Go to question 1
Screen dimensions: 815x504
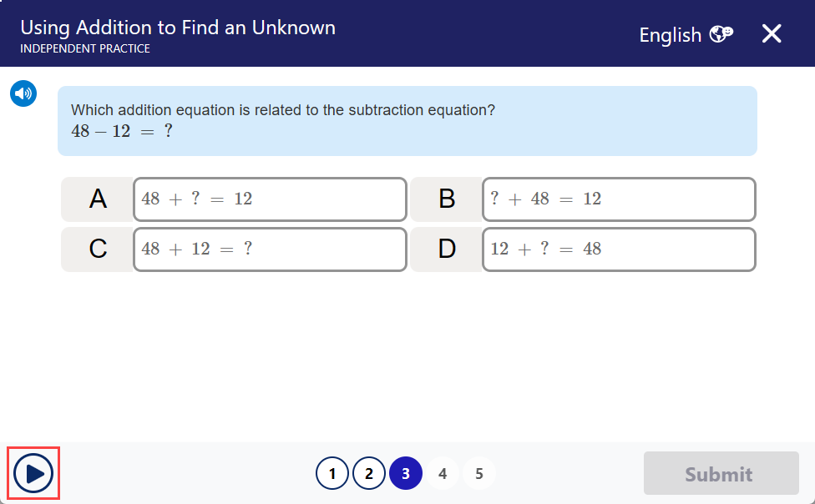pyautogui.click(x=332, y=473)
